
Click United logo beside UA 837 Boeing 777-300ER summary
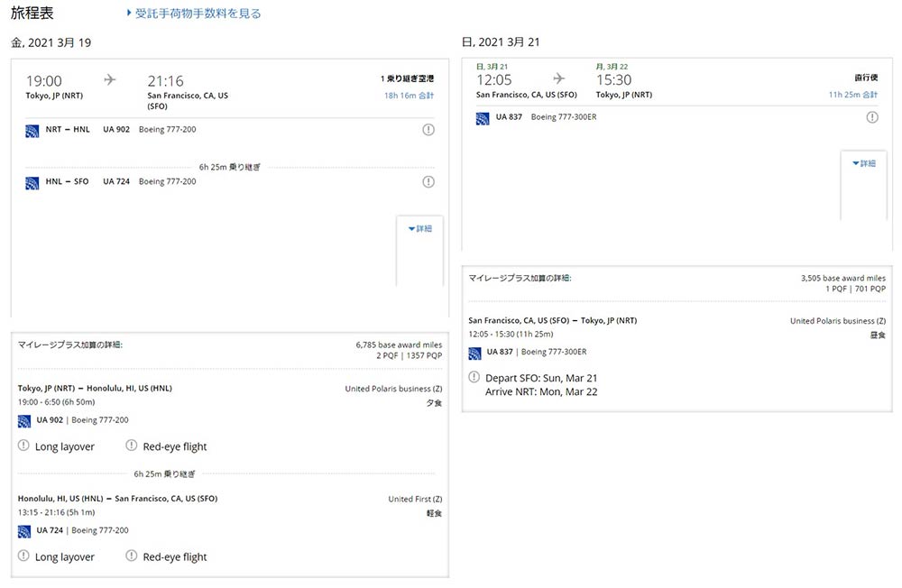pyautogui.click(x=483, y=118)
